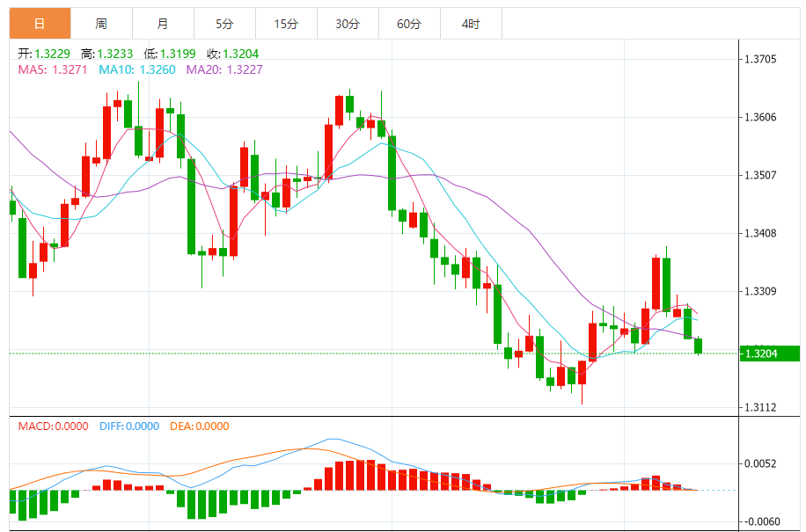Screen dimensions: 806x532
Task: Select the 日 daily timeframe tab
Action: coord(40,24)
